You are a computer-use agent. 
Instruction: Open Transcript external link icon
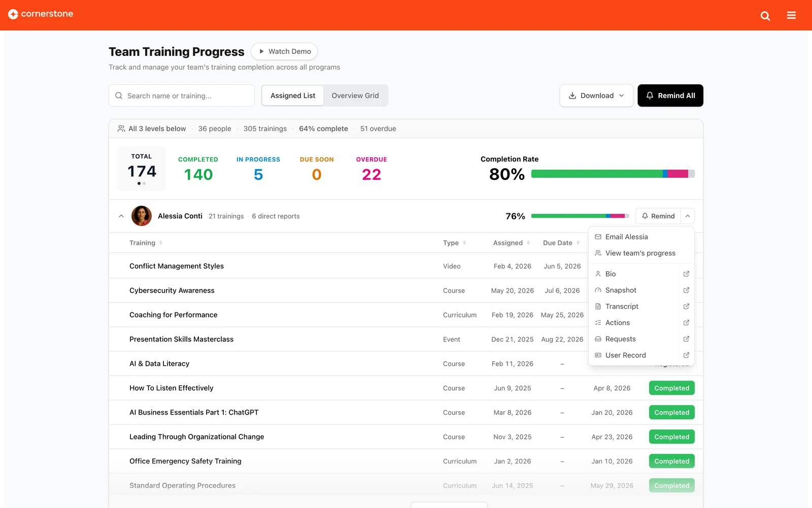coord(686,306)
